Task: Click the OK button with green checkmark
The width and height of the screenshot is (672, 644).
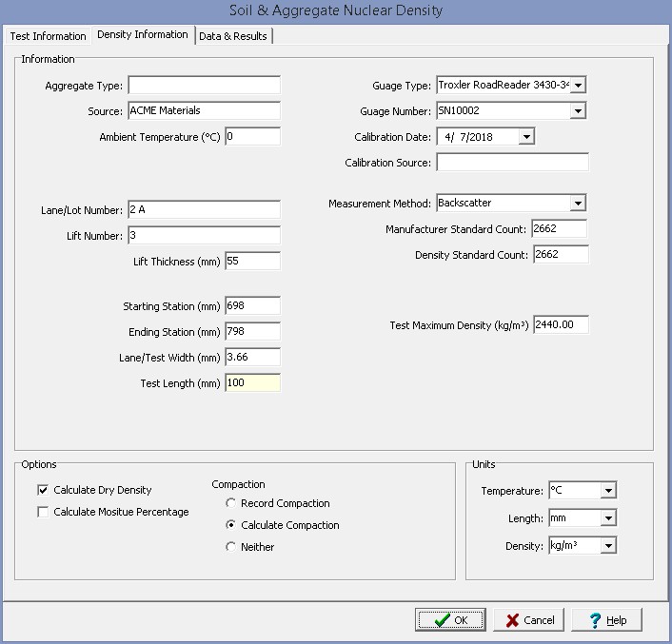Action: pos(450,620)
